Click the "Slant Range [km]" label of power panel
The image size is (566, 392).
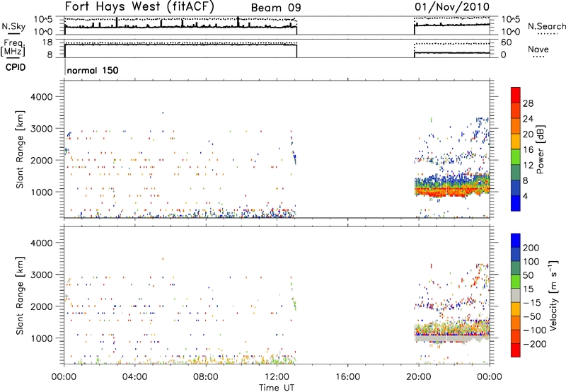click(x=20, y=149)
